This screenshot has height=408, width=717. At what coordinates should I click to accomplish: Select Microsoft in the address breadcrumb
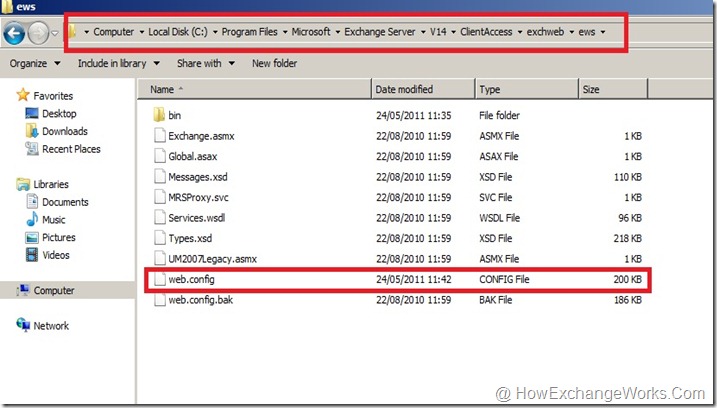[310, 32]
